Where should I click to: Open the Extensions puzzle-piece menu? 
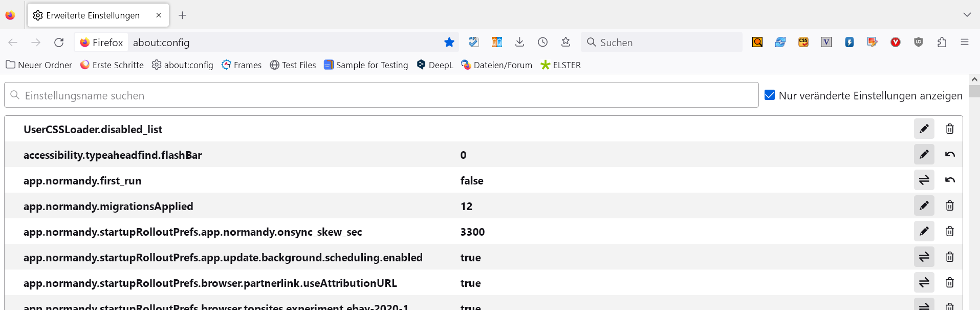click(942, 43)
